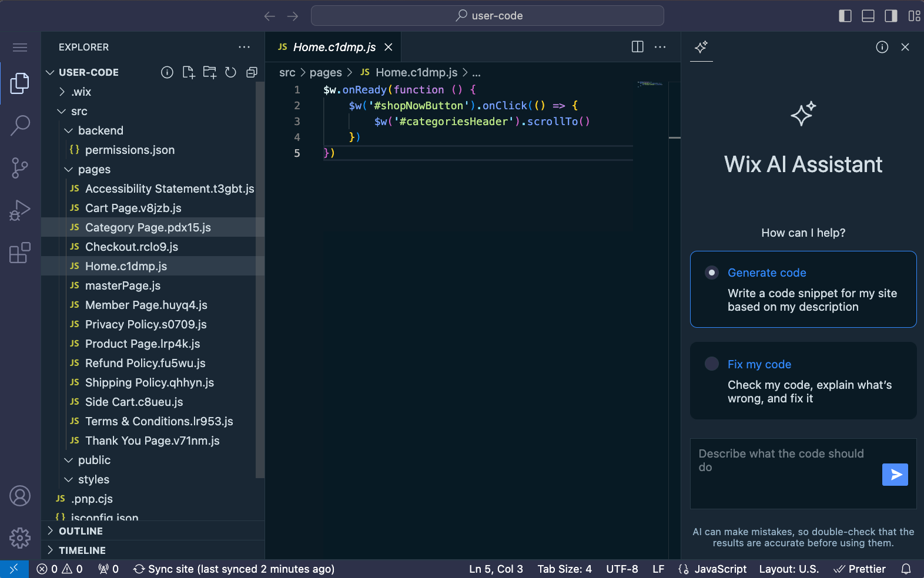The height and width of the screenshot is (578, 924).
Task: Open notifications bell in status bar
Action: (x=906, y=569)
